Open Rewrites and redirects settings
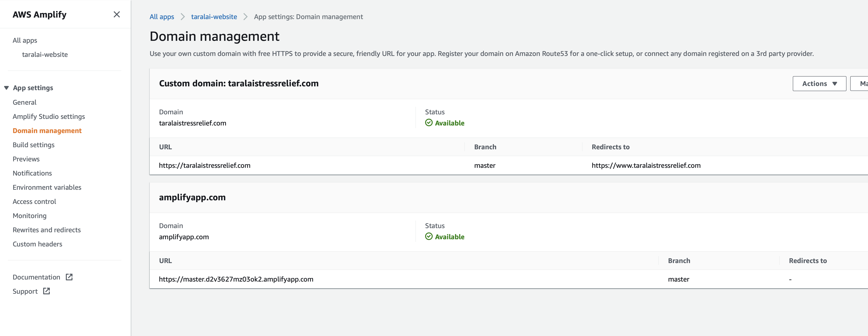 tap(46, 229)
